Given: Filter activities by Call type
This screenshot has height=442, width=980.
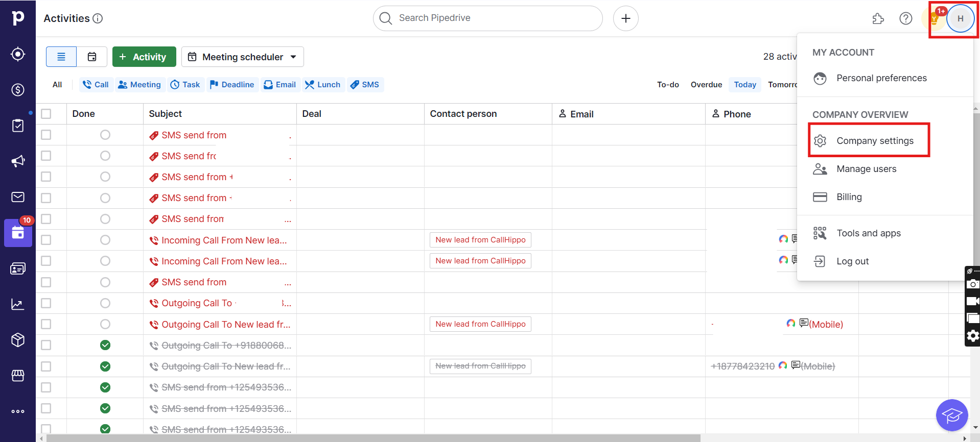Looking at the screenshot, I should coord(96,85).
